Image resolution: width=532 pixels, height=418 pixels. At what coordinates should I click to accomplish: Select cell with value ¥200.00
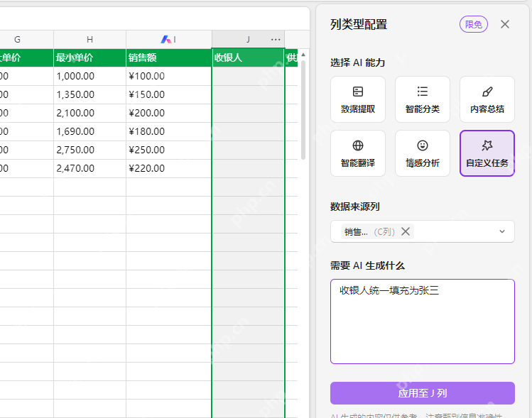tap(168, 113)
